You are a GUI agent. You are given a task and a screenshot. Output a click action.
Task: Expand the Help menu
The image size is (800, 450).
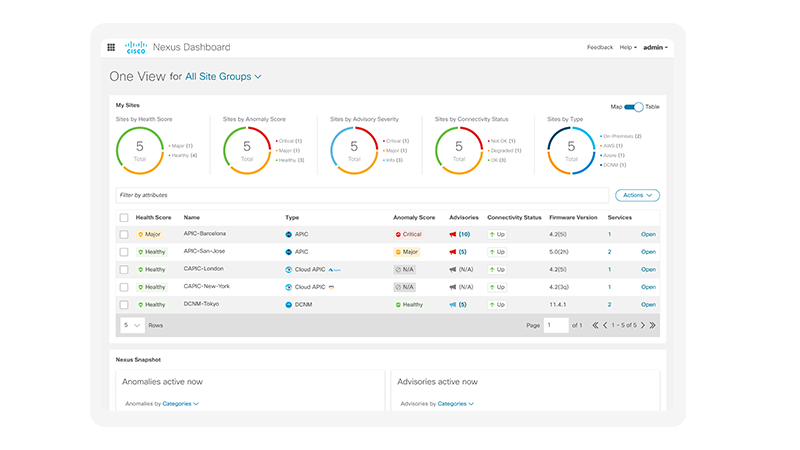[x=628, y=47]
